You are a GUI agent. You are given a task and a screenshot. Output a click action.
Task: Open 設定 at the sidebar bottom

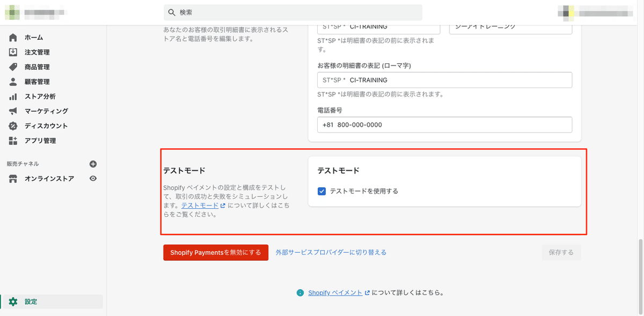coord(52,302)
